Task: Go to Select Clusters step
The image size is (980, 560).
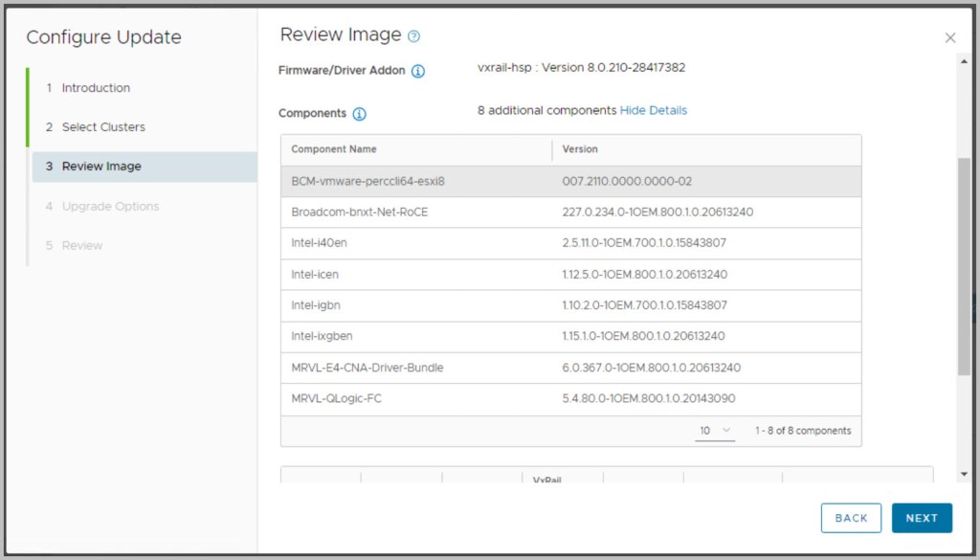Action: pos(103,127)
